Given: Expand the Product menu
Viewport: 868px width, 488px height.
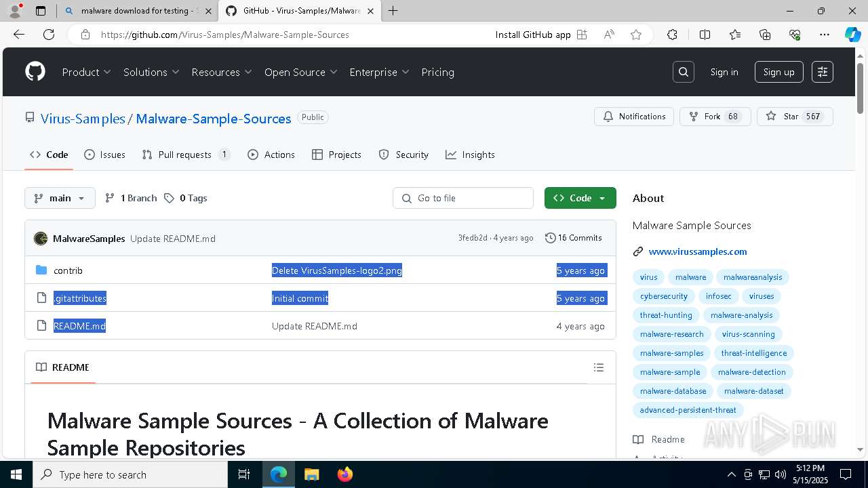Looking at the screenshot, I should point(86,72).
